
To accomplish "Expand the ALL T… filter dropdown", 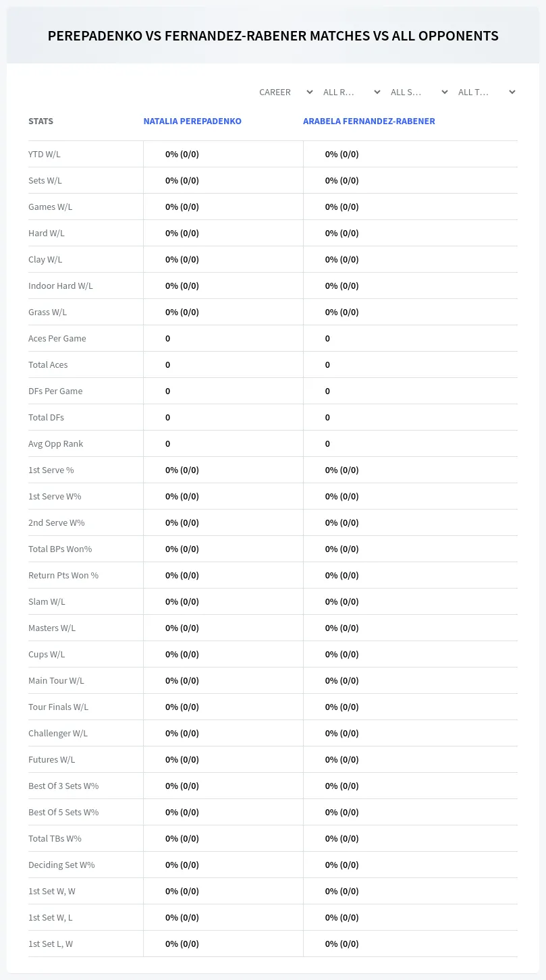I will tap(487, 92).
